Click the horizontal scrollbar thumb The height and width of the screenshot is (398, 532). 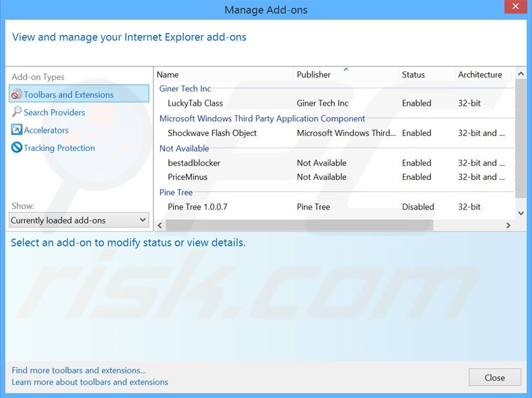pyautogui.click(x=299, y=225)
